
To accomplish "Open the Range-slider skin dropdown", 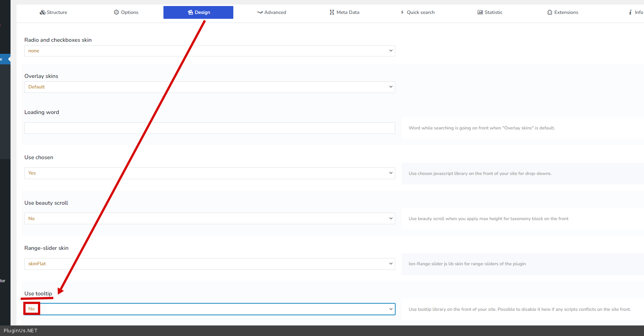I will click(209, 264).
